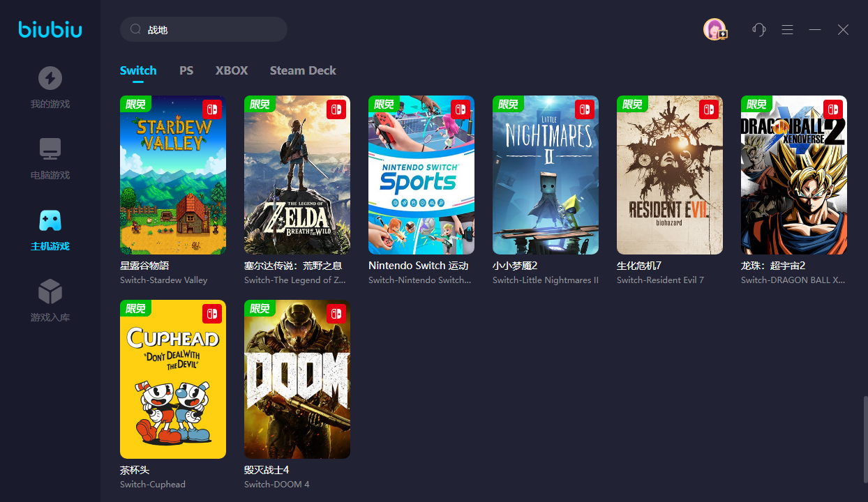This screenshot has height=502, width=868.
Task: Switch to the XBOX tab
Action: click(232, 70)
